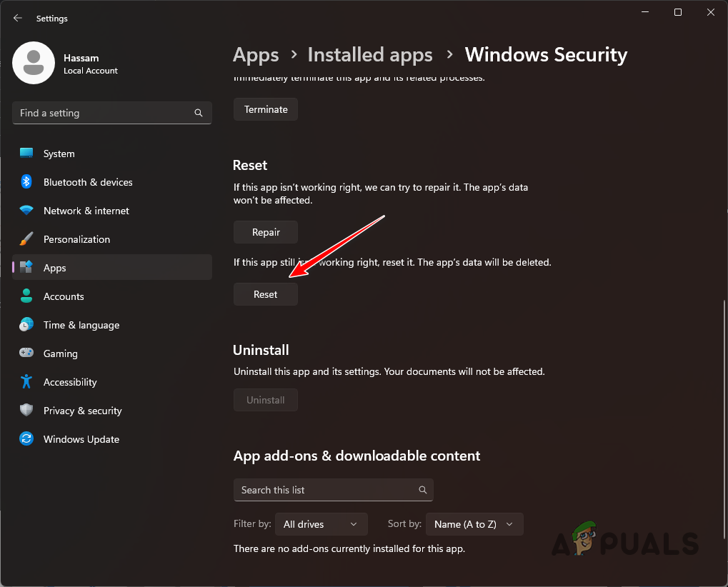Open System settings from the sidebar

pos(59,154)
